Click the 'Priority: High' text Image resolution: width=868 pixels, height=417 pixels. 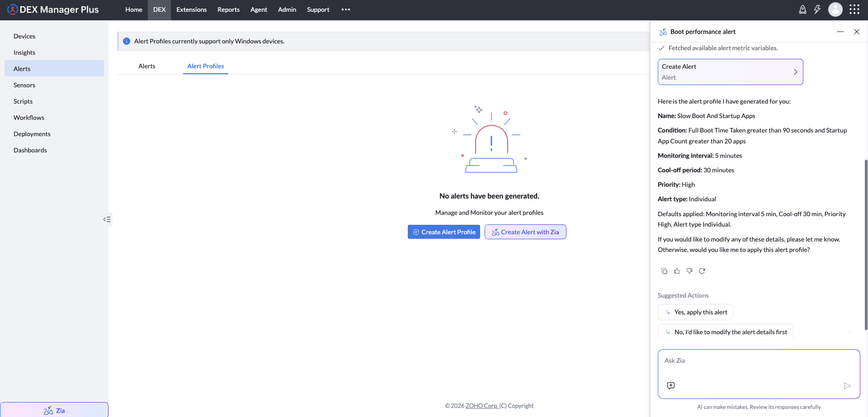(x=676, y=185)
